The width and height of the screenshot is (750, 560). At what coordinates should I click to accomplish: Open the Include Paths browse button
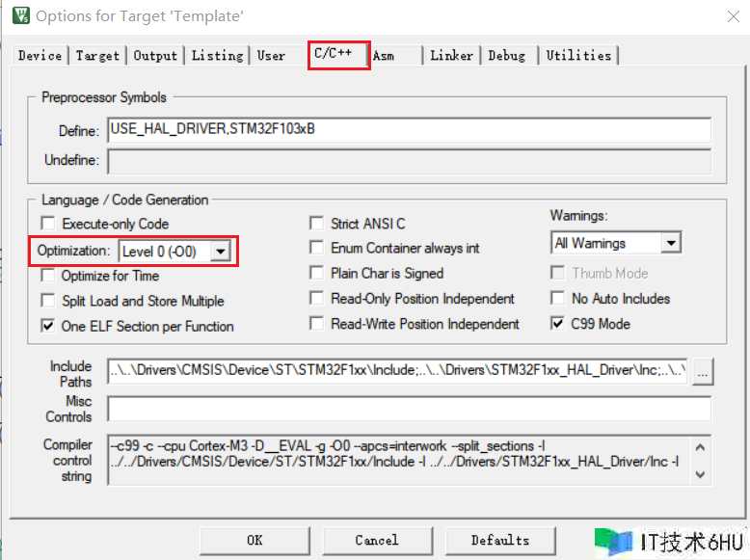(703, 372)
